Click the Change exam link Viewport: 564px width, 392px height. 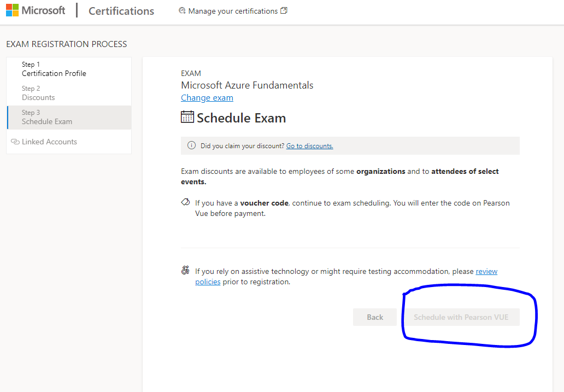207,98
